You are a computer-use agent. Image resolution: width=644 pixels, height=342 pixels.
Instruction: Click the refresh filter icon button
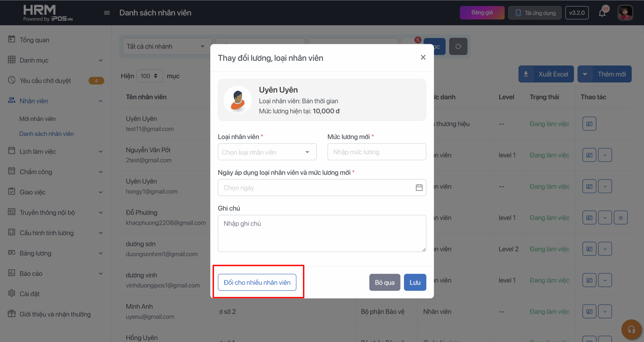[458, 47]
